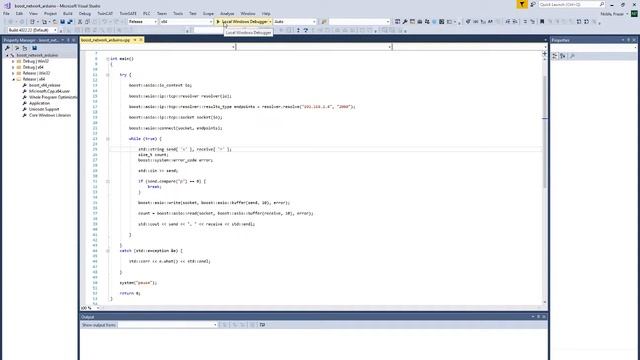
Task: Click the editor vertical scrollbar thumb
Action: click(x=545, y=132)
